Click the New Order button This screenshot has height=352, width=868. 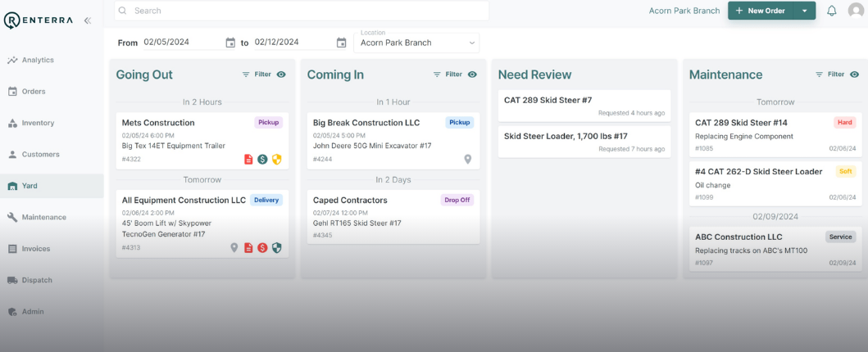[x=760, y=11]
